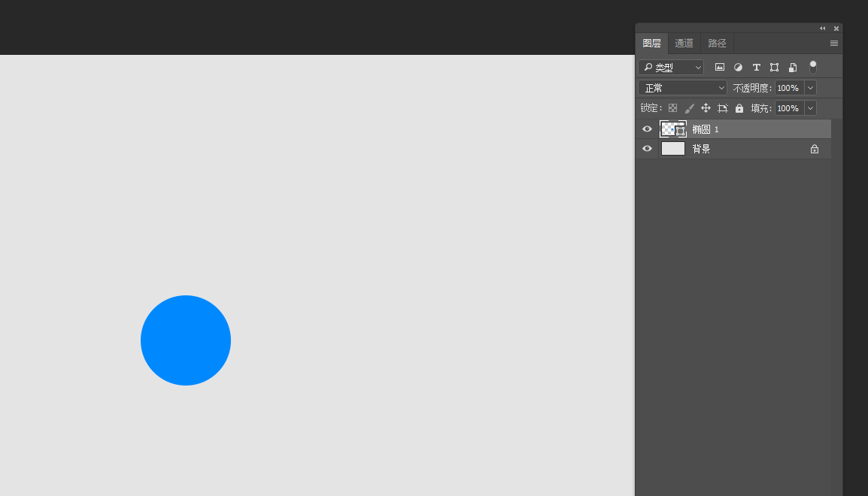Switch to the 图层 tab
The height and width of the screenshot is (496, 868).
651,43
